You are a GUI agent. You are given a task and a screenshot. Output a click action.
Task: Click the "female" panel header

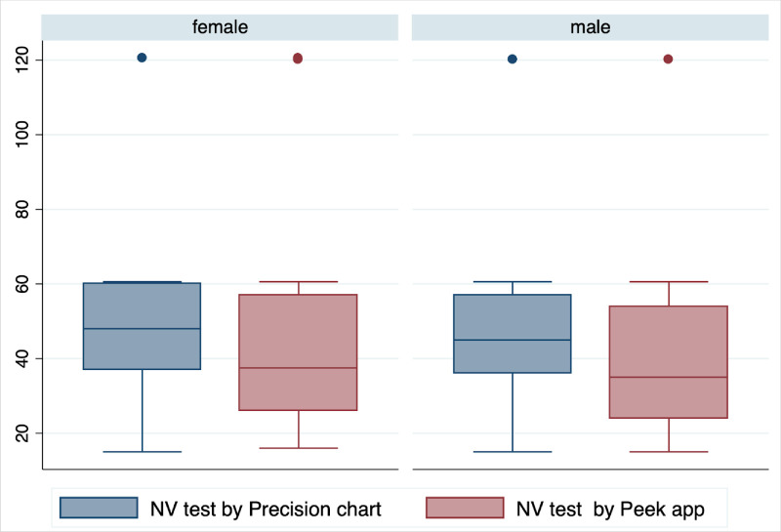[x=220, y=27]
